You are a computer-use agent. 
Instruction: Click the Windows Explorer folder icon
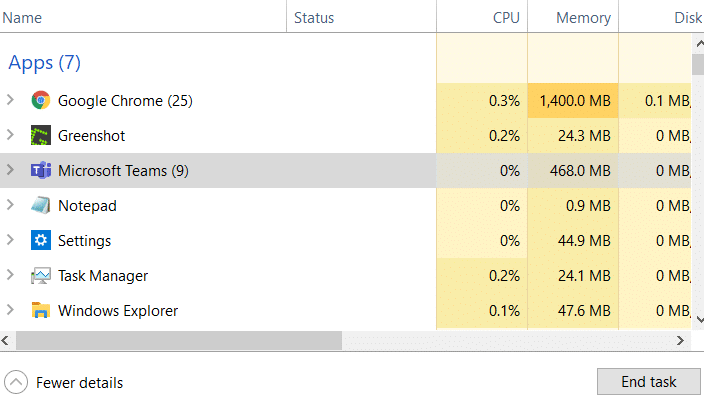coord(41,310)
